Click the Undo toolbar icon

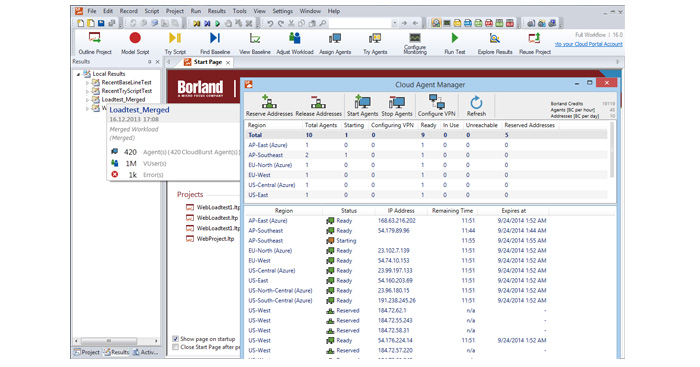click(x=270, y=23)
